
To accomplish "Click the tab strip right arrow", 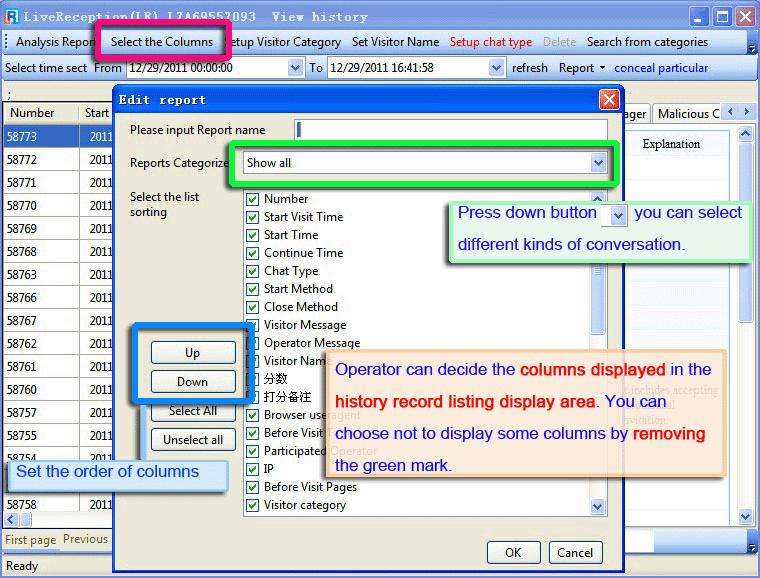I will [746, 112].
